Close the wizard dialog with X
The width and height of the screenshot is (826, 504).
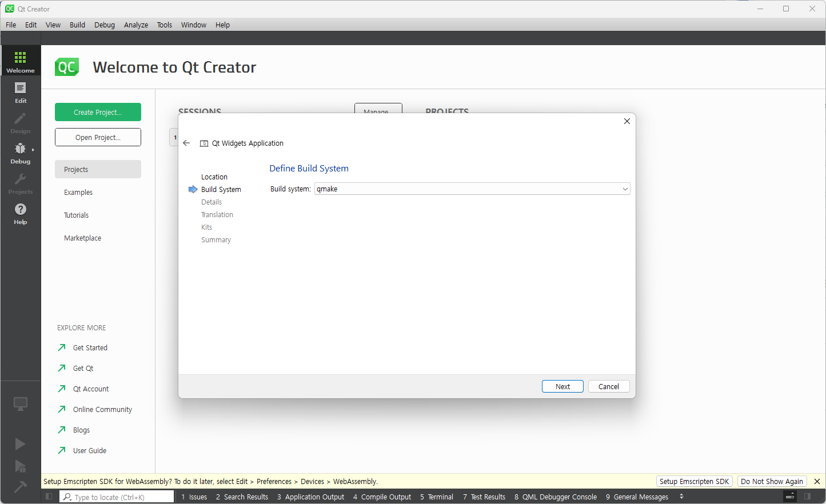[627, 121]
